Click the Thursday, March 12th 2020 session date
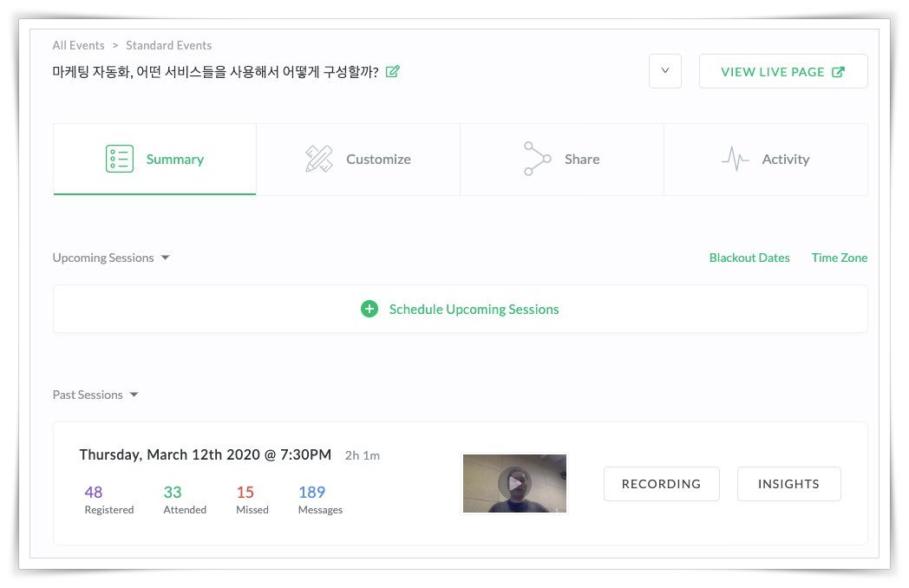 (206, 454)
